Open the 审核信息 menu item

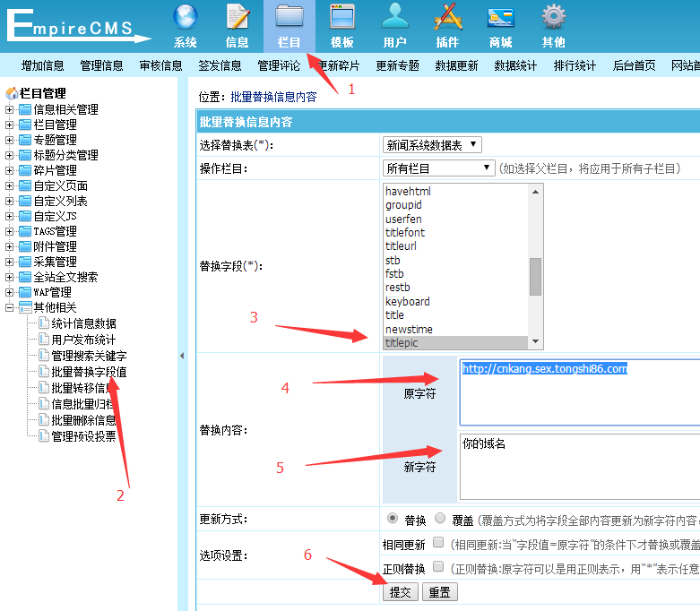coord(160,65)
